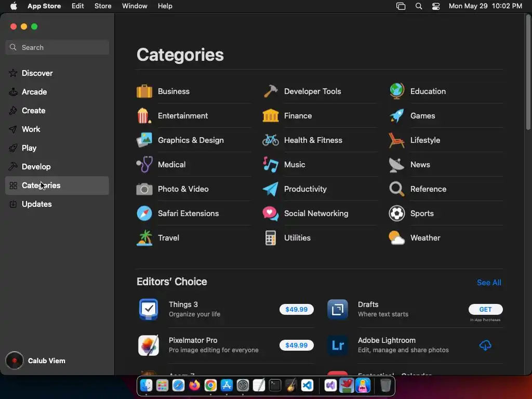532x399 pixels.
Task: Open the Store menu
Action: coord(103,6)
